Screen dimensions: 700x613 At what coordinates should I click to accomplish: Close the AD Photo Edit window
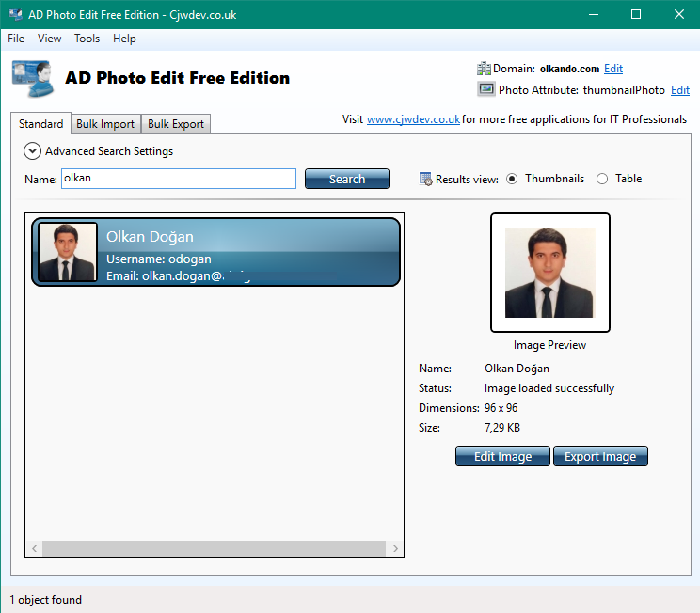pyautogui.click(x=679, y=14)
